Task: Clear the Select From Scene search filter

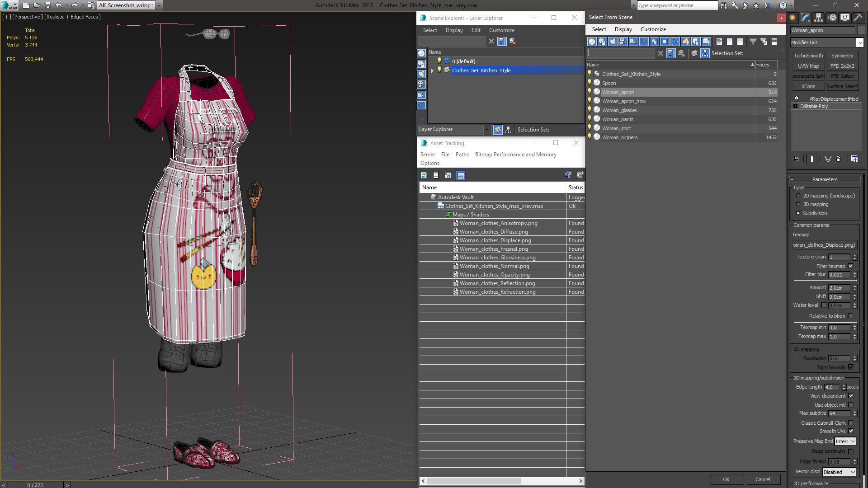Action: tap(660, 53)
